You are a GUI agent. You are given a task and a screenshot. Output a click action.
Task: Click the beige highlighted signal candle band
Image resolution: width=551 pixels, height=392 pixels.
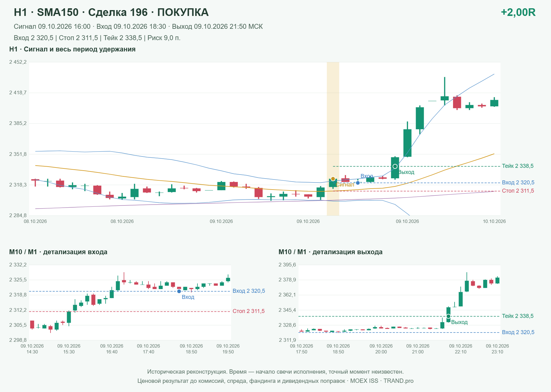(333, 139)
